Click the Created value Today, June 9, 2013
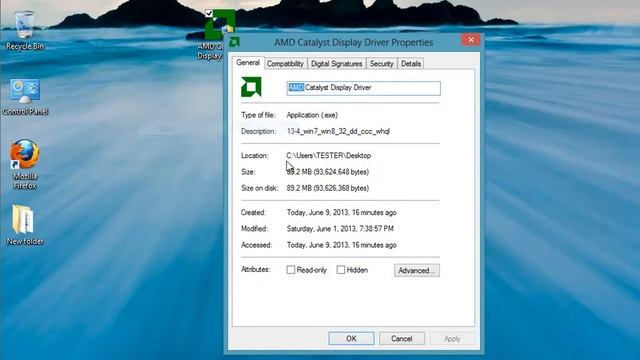 342,213
